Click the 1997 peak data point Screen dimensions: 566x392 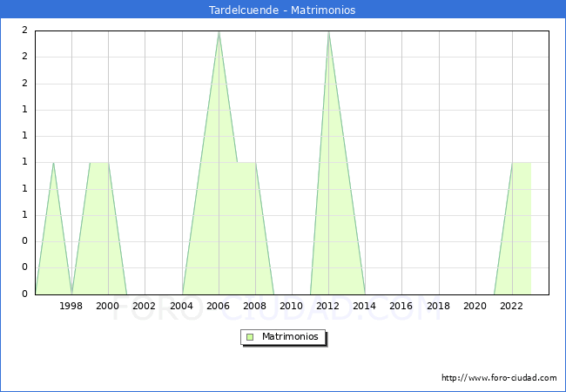(x=53, y=163)
